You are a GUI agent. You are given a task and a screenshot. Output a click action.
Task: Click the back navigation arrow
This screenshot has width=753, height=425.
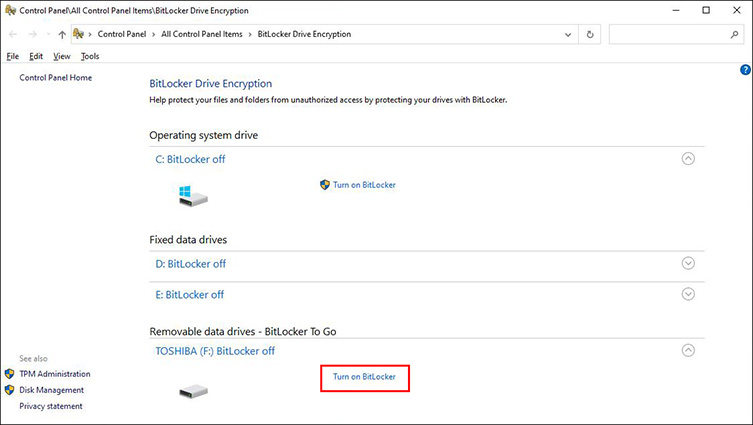point(13,35)
